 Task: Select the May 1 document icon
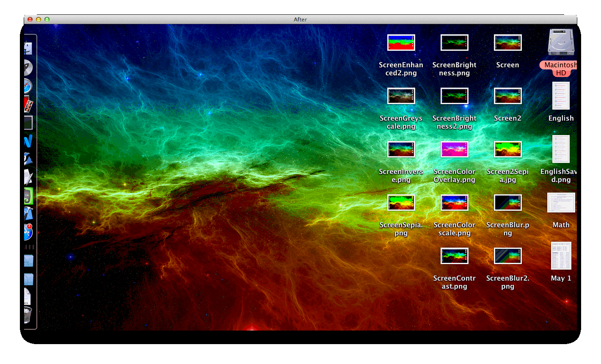pyautogui.click(x=561, y=256)
